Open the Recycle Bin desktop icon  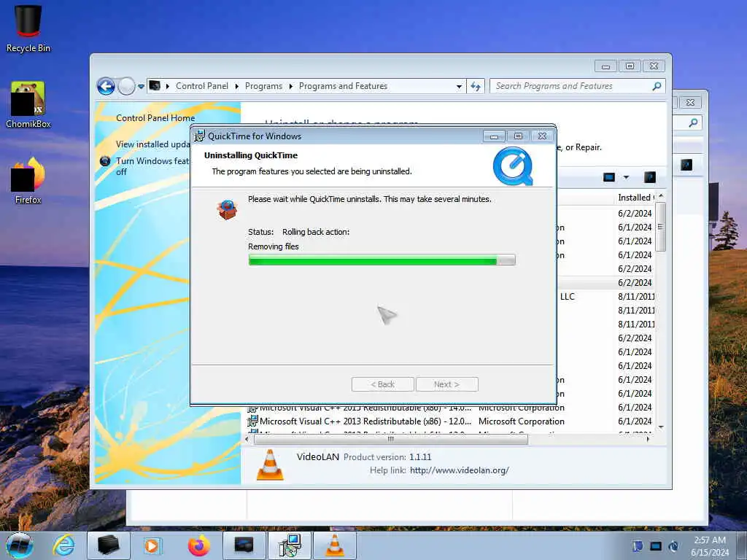point(28,28)
